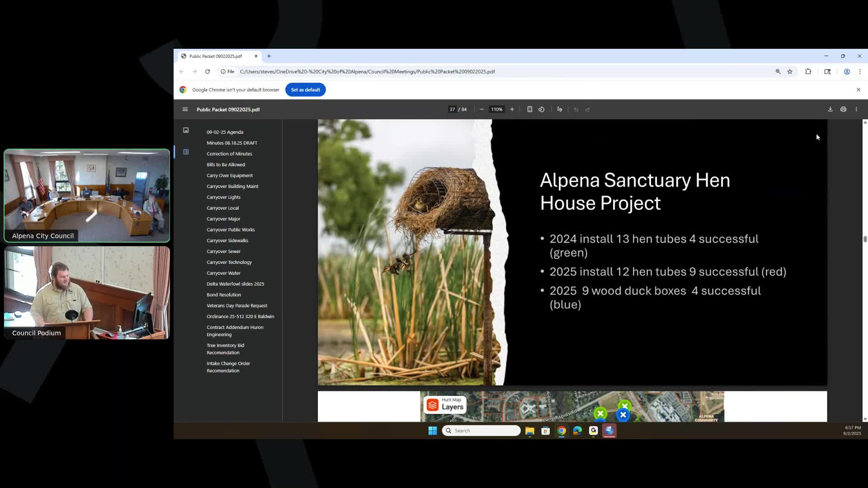Open Chrome three-dot menu
Screen dimensions: 868x488
pos(860,71)
